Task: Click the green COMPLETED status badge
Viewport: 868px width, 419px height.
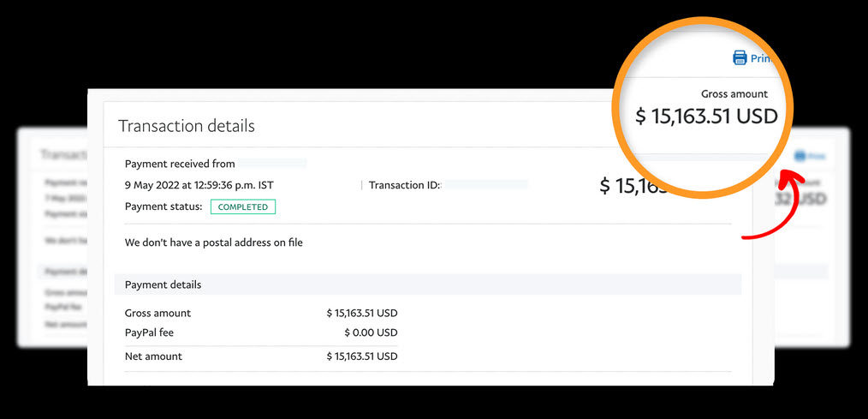Action: (x=243, y=207)
